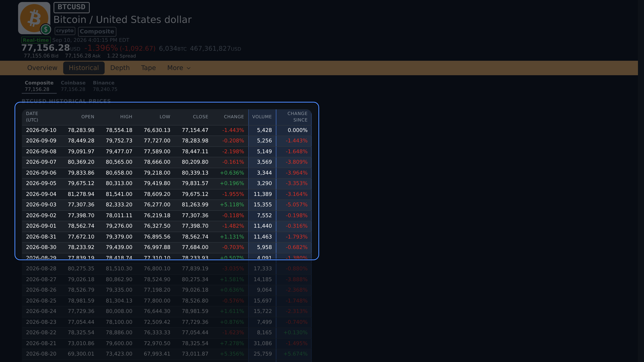Click the OPEN column header

click(x=88, y=117)
